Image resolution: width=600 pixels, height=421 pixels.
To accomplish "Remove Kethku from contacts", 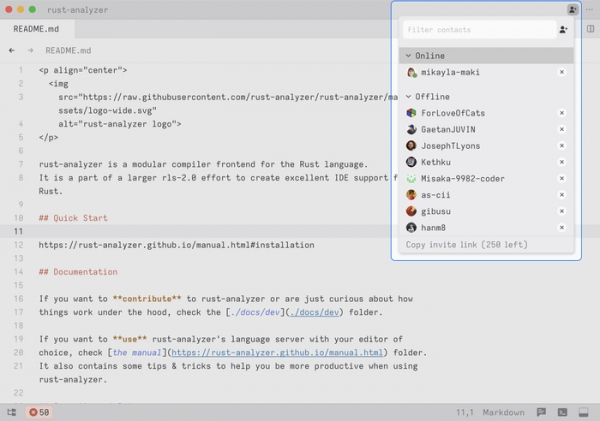I will click(x=562, y=162).
